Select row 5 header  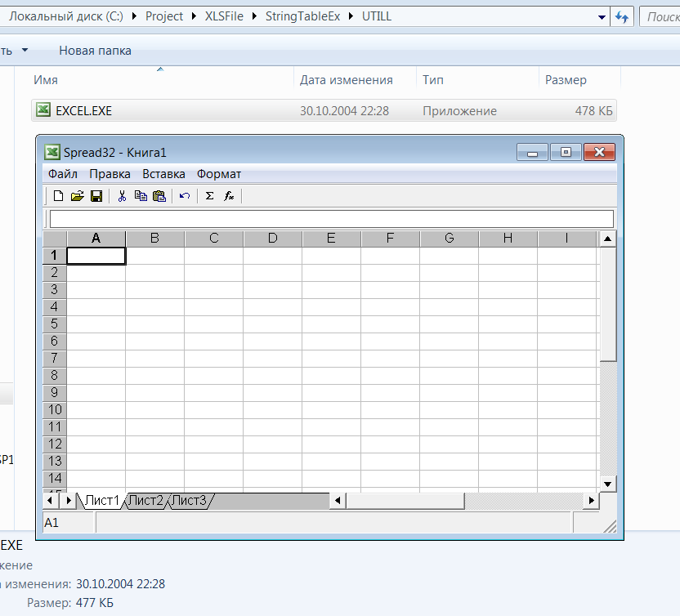pos(55,324)
